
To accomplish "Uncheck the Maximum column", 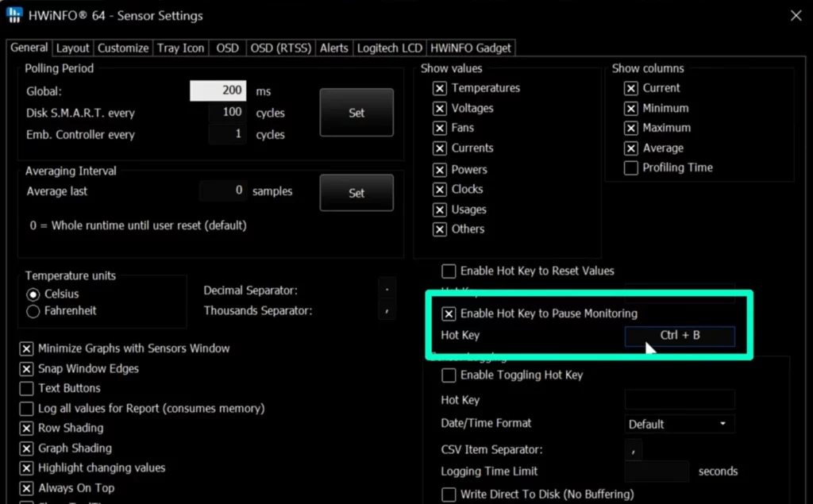I will click(630, 128).
